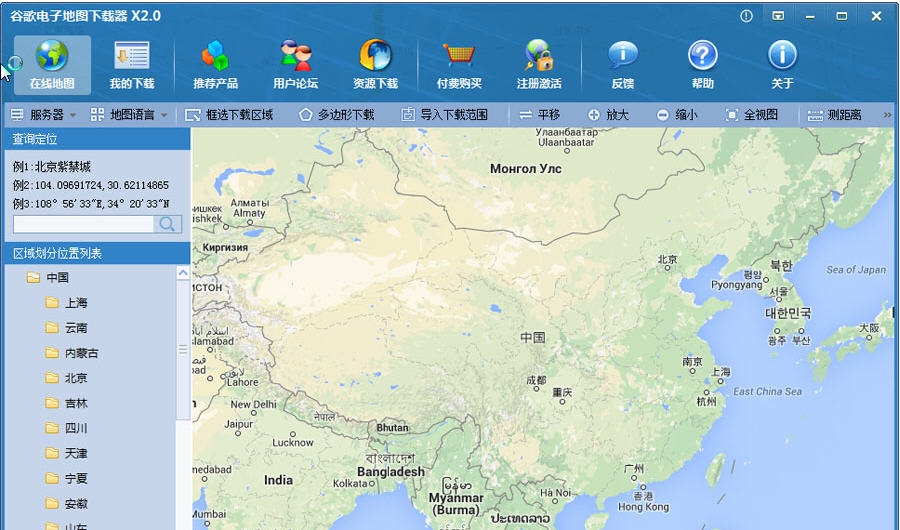Click the 区域划分位置列表 panel header
The height and width of the screenshot is (530, 900).
(98, 253)
